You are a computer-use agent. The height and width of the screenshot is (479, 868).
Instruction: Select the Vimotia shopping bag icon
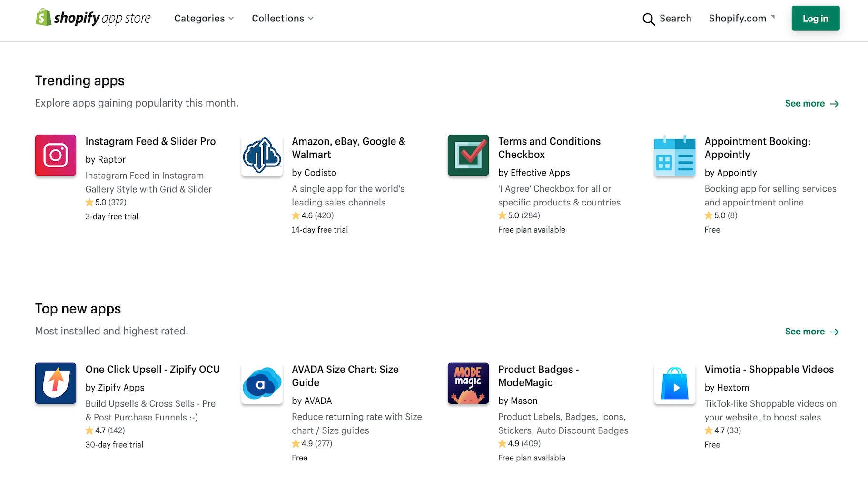coord(674,383)
